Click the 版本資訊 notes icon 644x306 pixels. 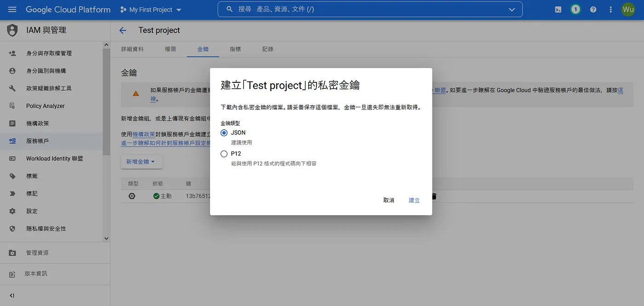12,274
